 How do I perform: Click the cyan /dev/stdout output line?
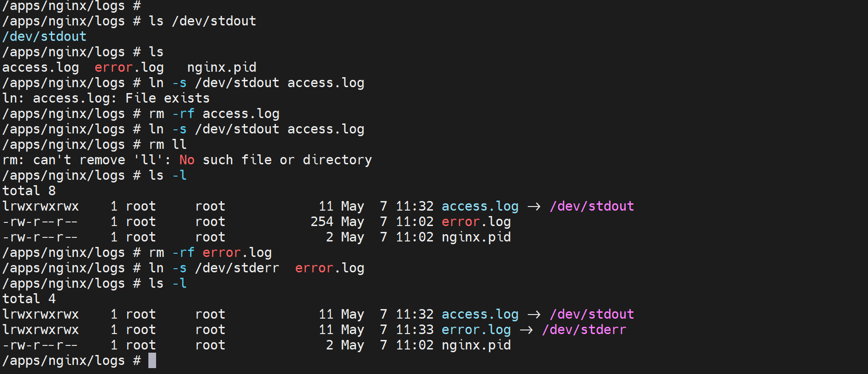(x=44, y=36)
